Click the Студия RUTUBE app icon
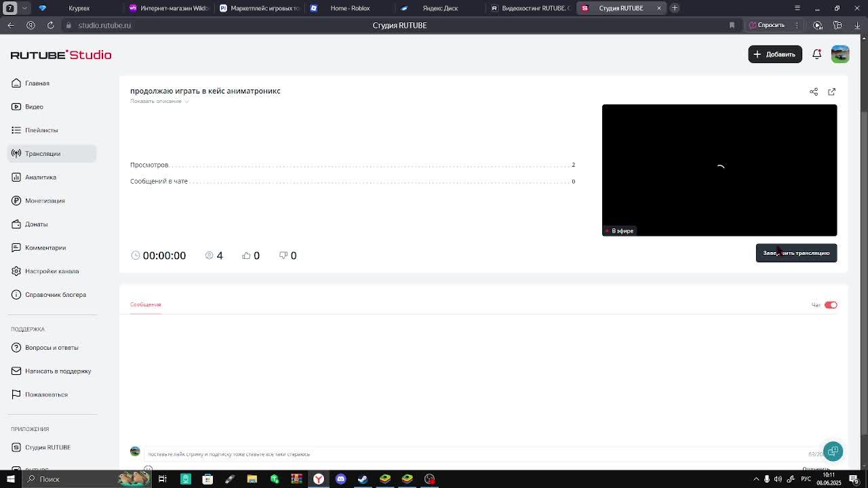 point(16,447)
